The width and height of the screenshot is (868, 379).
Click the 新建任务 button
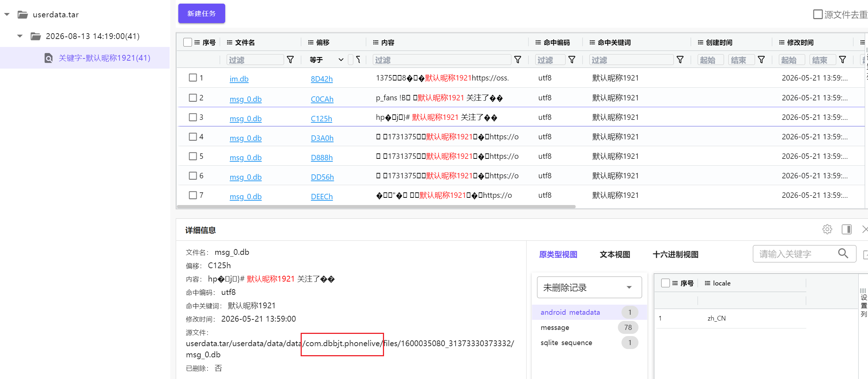point(202,14)
